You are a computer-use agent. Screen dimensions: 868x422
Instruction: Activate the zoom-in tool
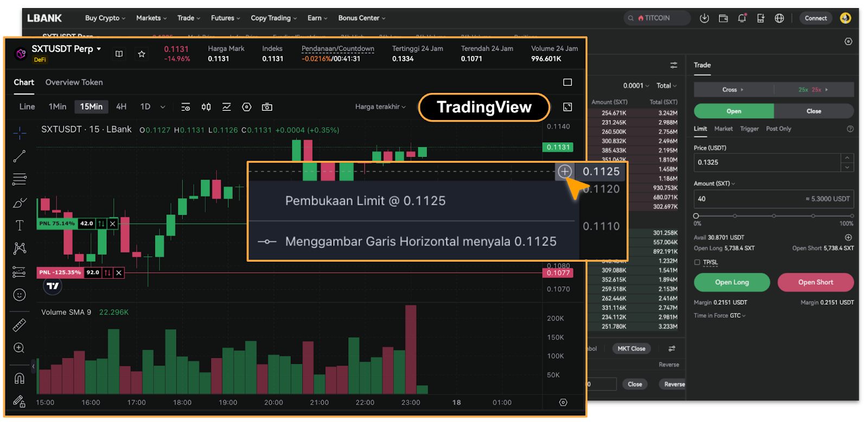20,348
